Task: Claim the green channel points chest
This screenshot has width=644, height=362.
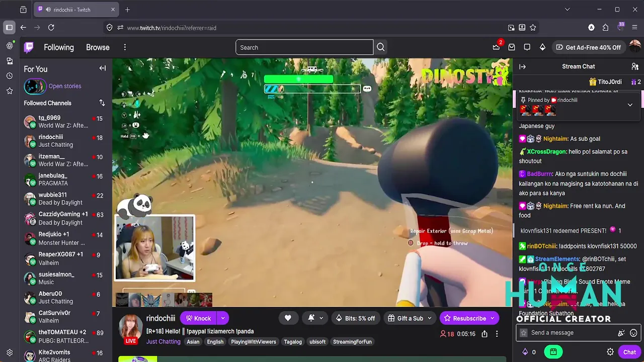Action: point(553,352)
